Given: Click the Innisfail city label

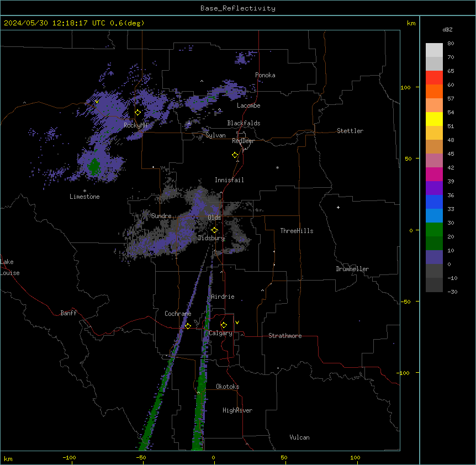Looking at the screenshot, I should coord(229,180).
